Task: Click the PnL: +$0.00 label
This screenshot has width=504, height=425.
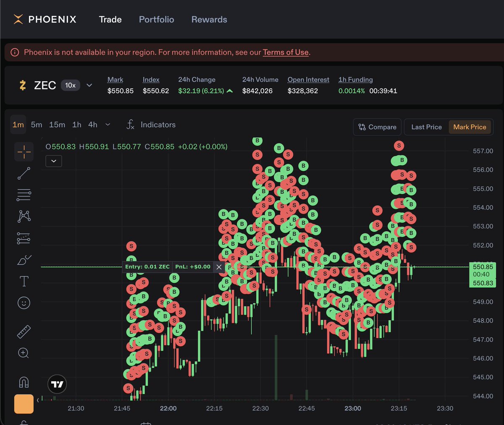Action: [x=193, y=267]
